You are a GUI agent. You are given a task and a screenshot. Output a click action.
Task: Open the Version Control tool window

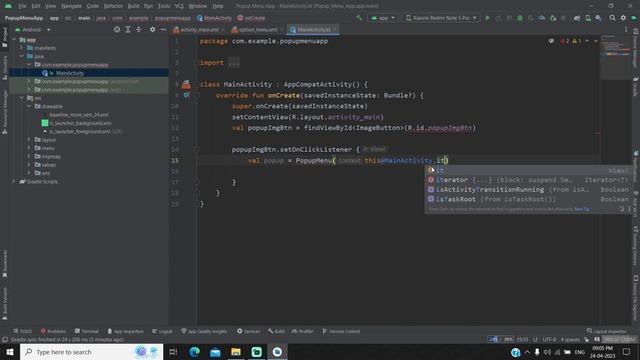coord(341,331)
